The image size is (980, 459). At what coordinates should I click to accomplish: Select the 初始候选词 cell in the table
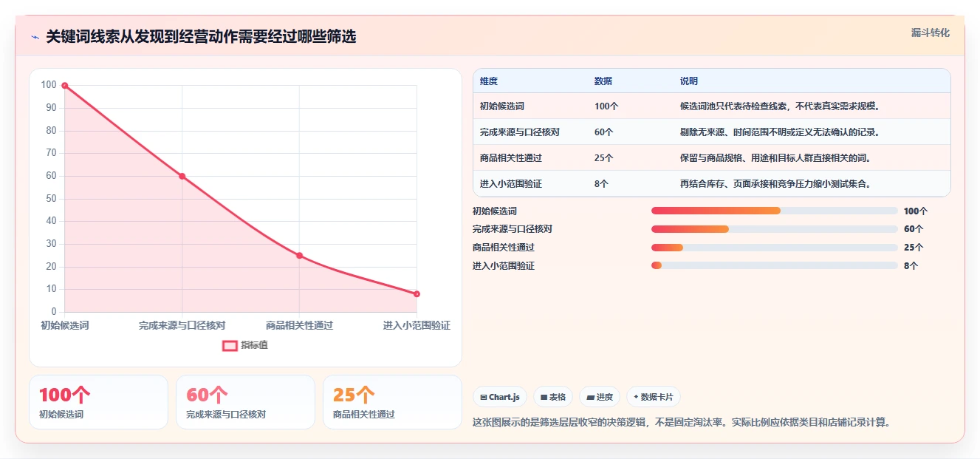pyautogui.click(x=502, y=106)
